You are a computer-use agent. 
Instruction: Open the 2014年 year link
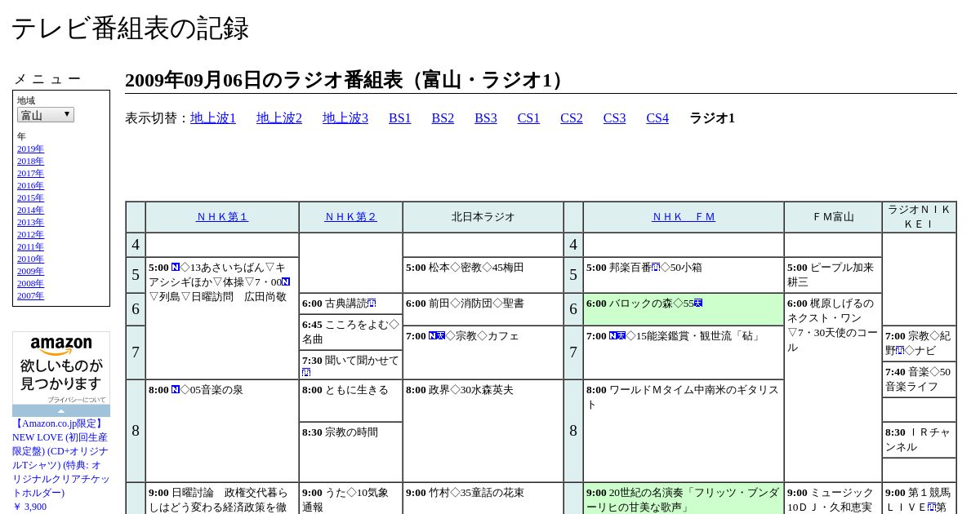pyautogui.click(x=30, y=210)
